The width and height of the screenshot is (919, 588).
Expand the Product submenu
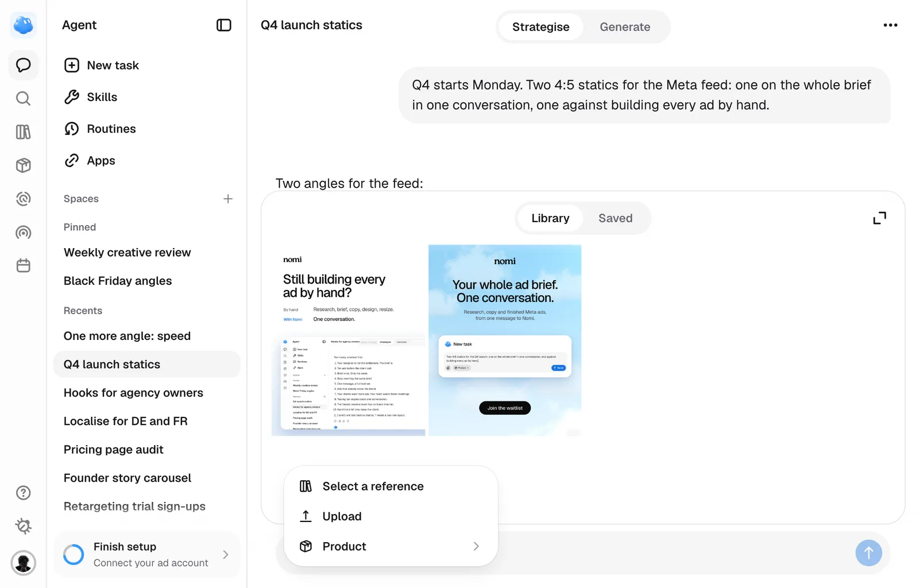[x=391, y=546]
